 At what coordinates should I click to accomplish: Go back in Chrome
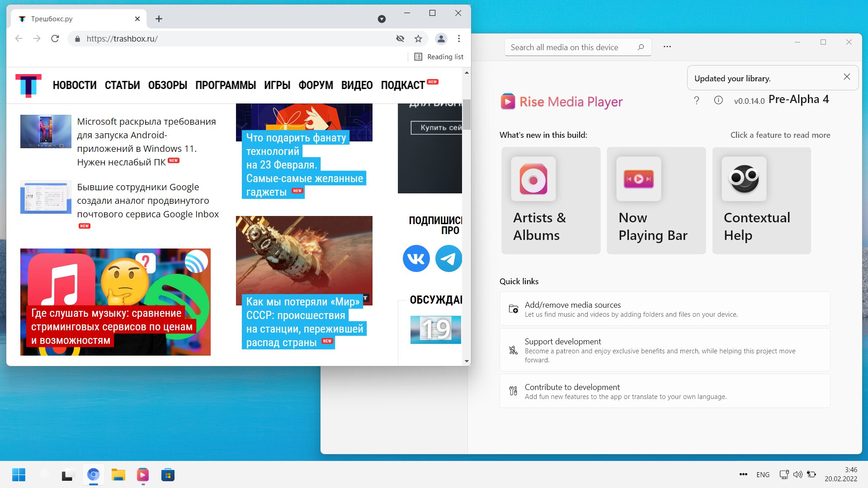pos(19,39)
